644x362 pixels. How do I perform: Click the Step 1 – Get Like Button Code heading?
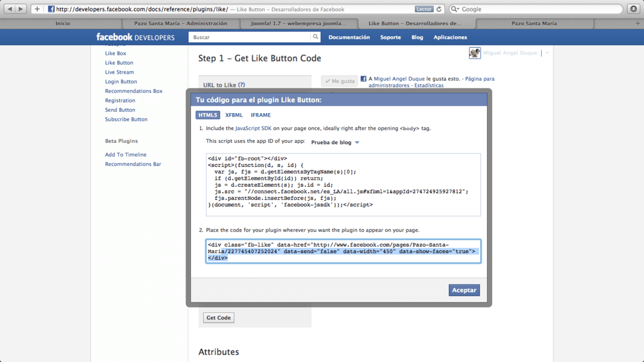259,59
